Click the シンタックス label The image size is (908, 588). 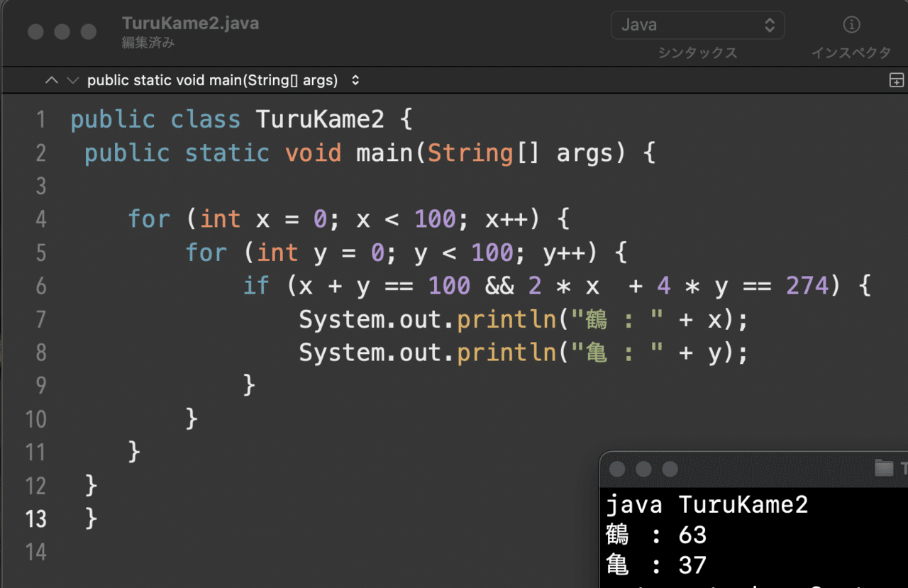click(697, 53)
